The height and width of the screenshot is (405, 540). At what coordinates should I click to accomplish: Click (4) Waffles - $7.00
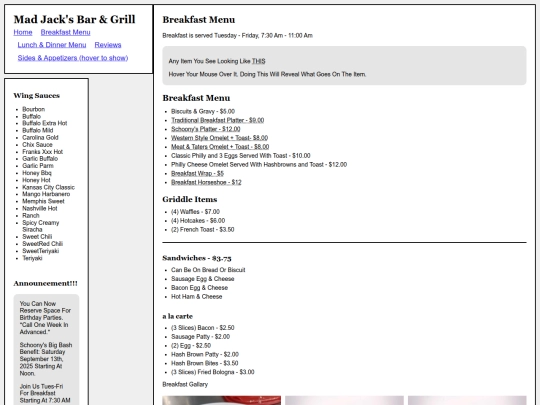pos(195,212)
